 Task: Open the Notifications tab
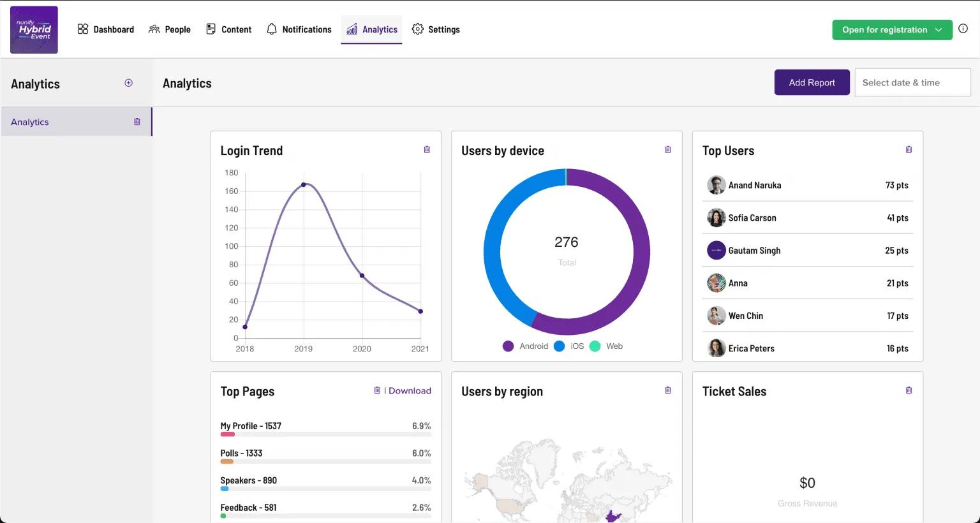(x=299, y=29)
